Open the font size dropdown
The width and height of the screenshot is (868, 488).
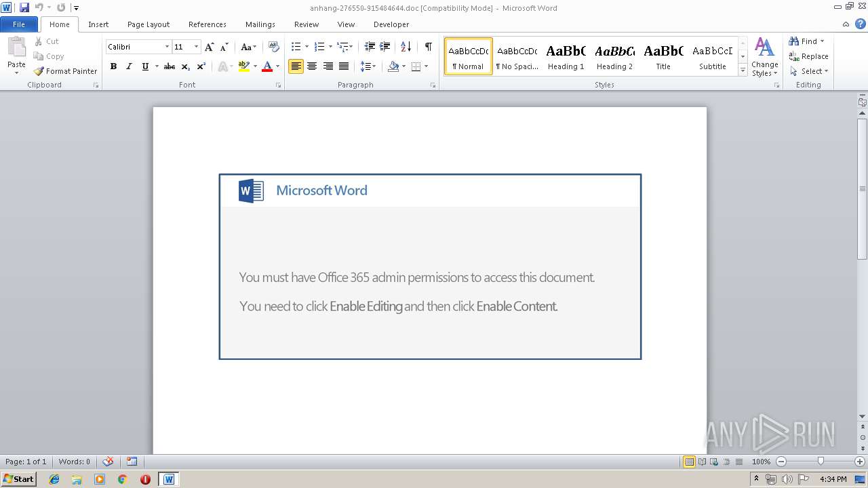coord(197,47)
